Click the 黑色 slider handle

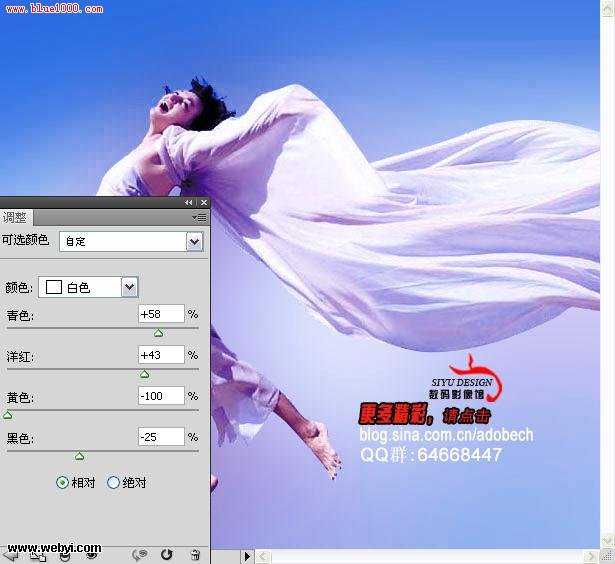[80, 456]
